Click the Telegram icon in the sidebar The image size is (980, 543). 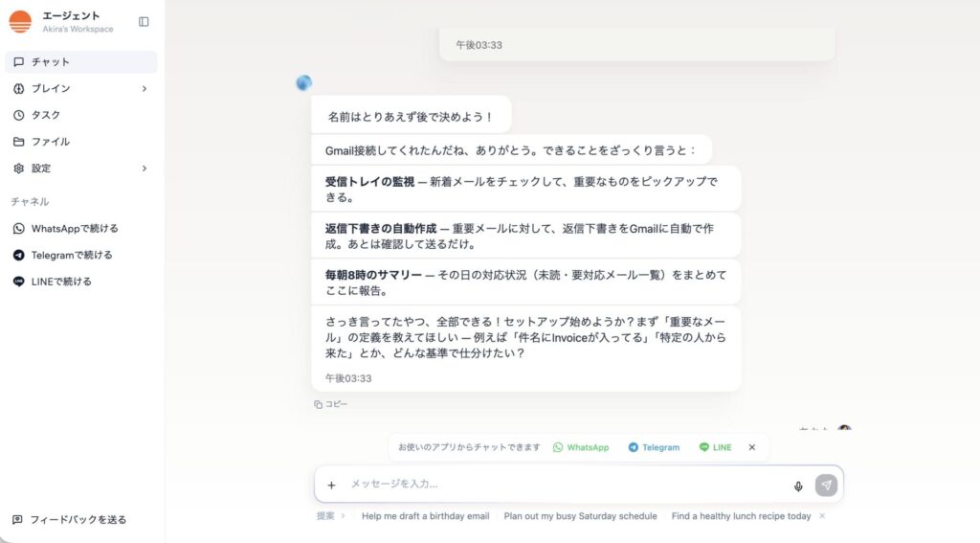point(19,256)
